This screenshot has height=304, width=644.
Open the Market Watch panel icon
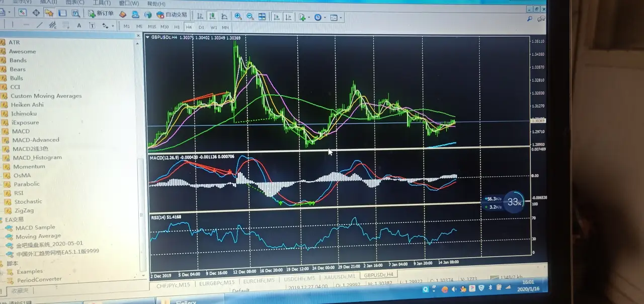tap(23, 13)
